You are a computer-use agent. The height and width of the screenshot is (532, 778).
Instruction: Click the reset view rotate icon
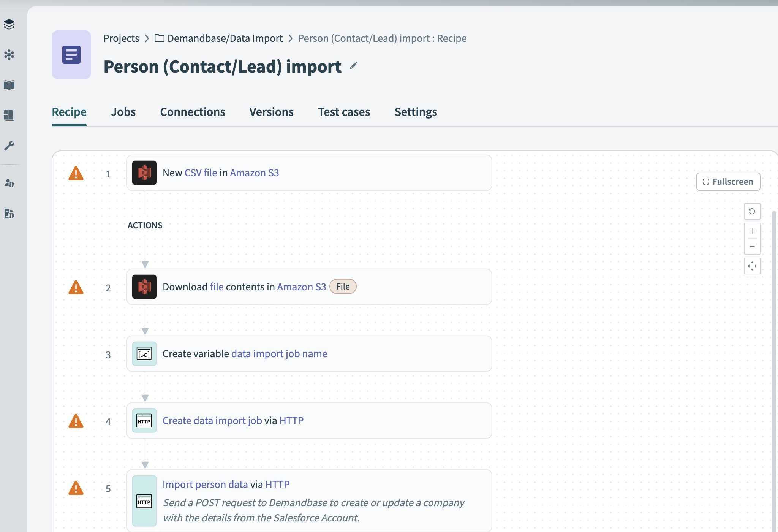(752, 211)
